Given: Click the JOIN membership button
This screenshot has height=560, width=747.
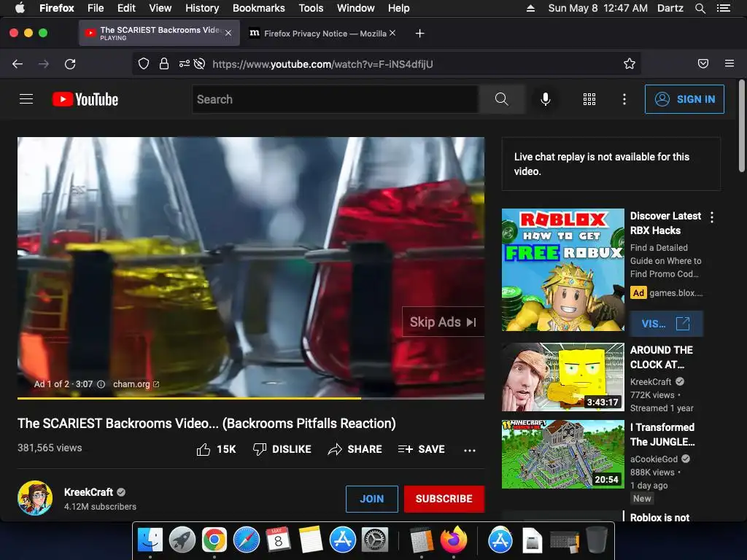Looking at the screenshot, I should pos(371,499).
